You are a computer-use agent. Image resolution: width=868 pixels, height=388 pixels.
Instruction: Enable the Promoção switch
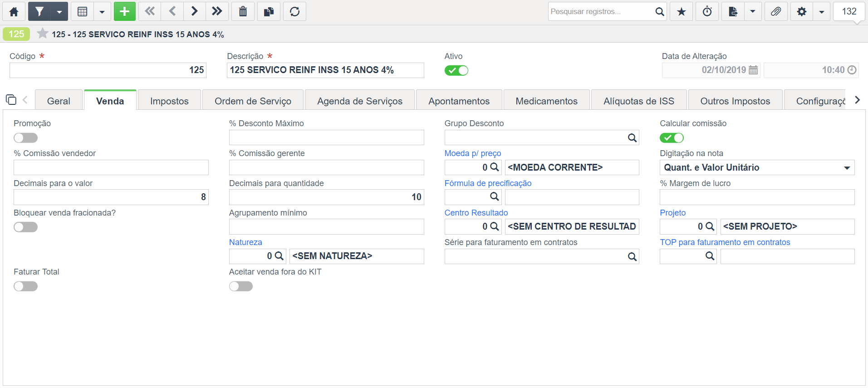pyautogui.click(x=25, y=138)
